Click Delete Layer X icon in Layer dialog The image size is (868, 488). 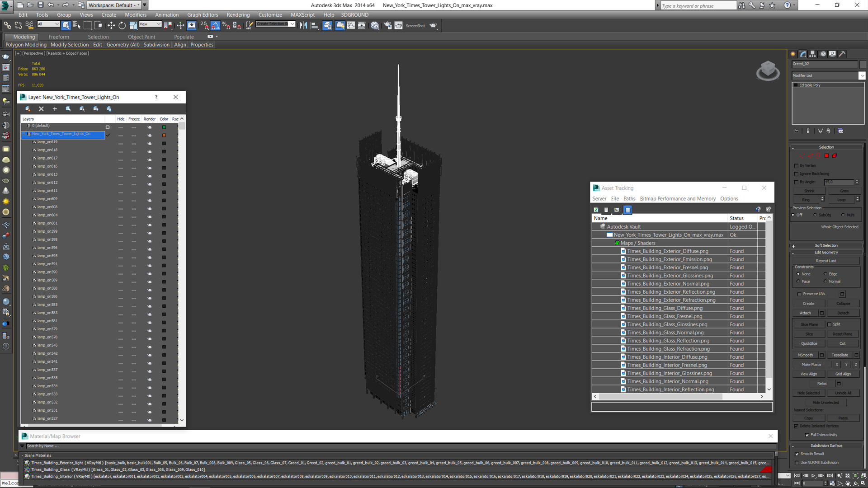click(41, 109)
